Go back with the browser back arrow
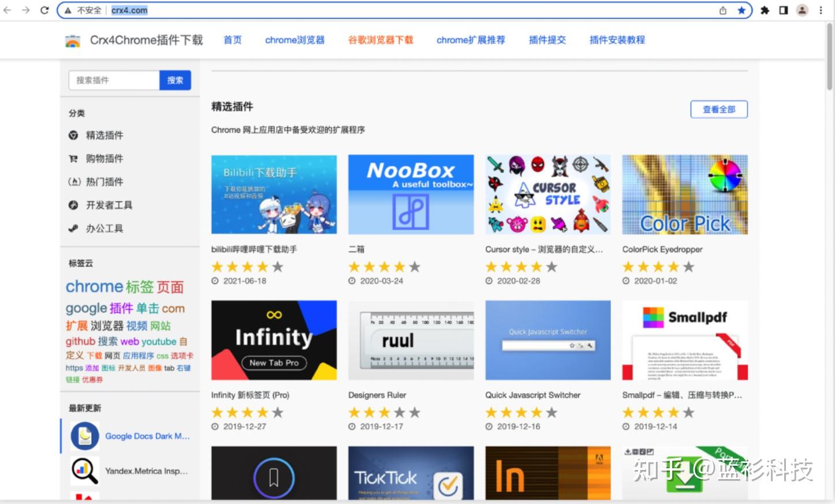Viewport: 835px width, 504px height. pos(8,10)
